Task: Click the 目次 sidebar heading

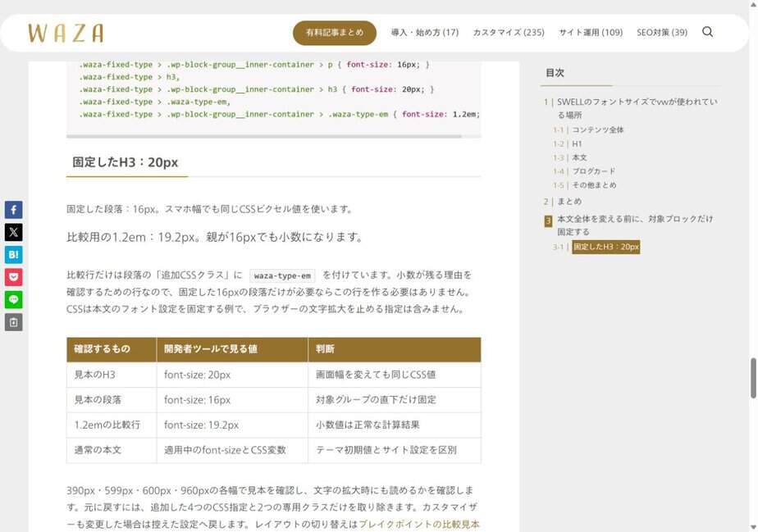Action: click(555, 73)
